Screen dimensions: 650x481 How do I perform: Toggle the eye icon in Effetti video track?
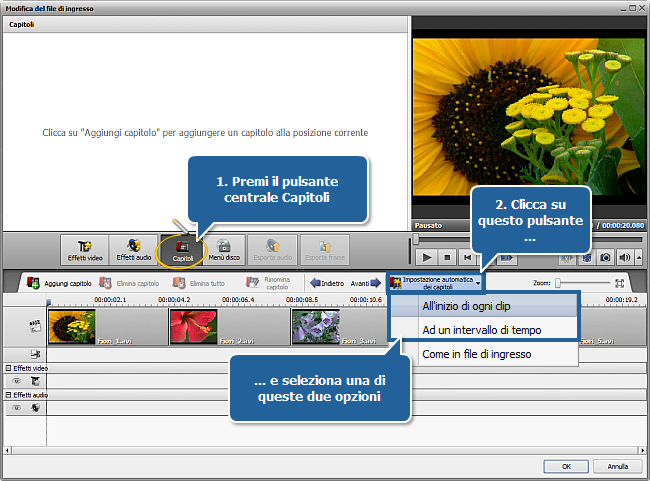16,381
